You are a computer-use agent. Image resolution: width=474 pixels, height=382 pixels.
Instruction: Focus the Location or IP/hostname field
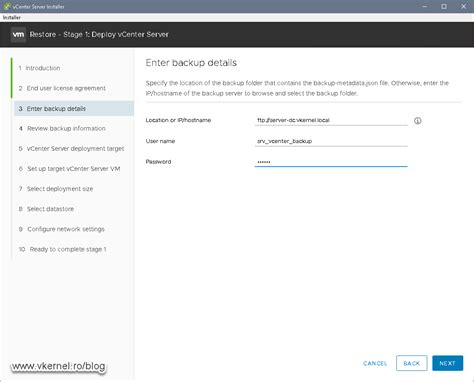331,120
